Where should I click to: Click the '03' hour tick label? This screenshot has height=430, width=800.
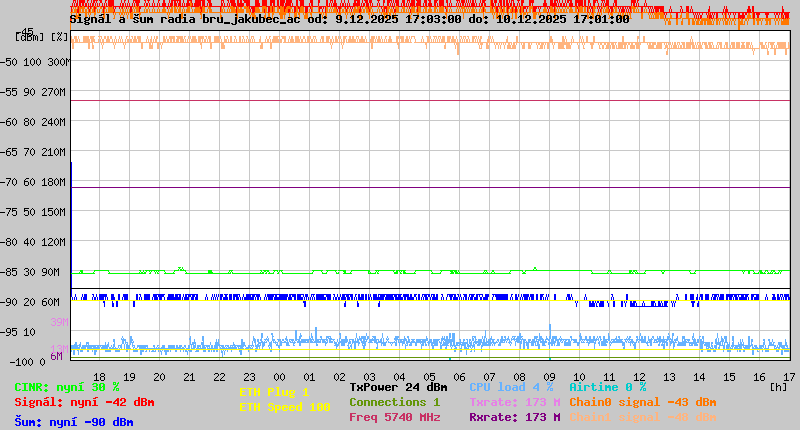(x=369, y=377)
